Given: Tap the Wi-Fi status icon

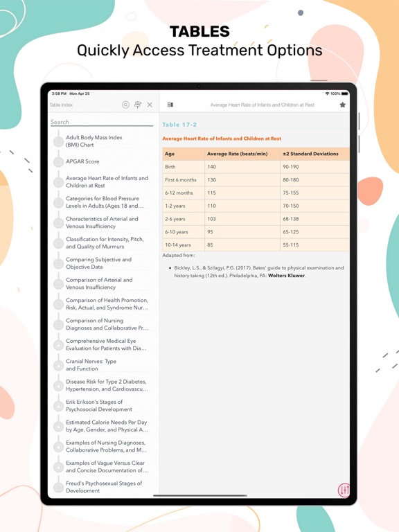Looking at the screenshot, I should (x=327, y=94).
